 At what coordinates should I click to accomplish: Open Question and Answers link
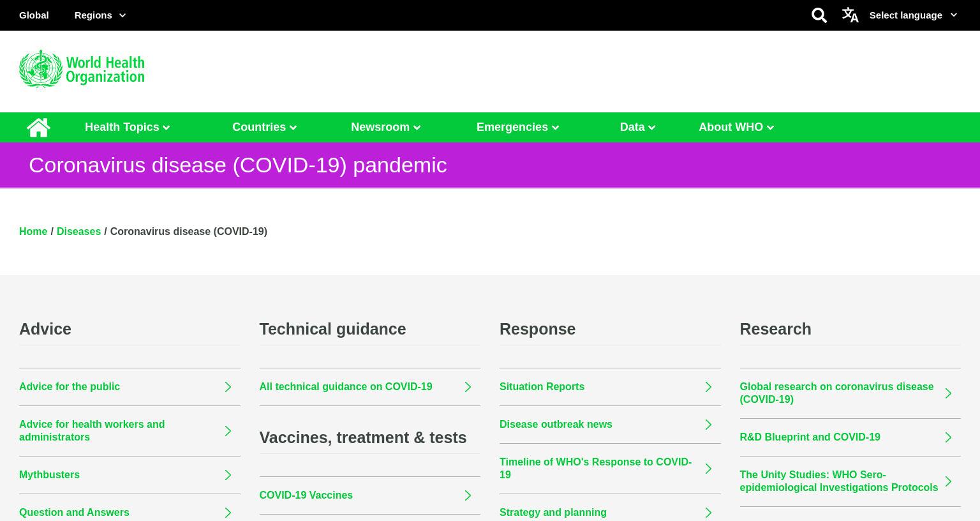[74, 512]
